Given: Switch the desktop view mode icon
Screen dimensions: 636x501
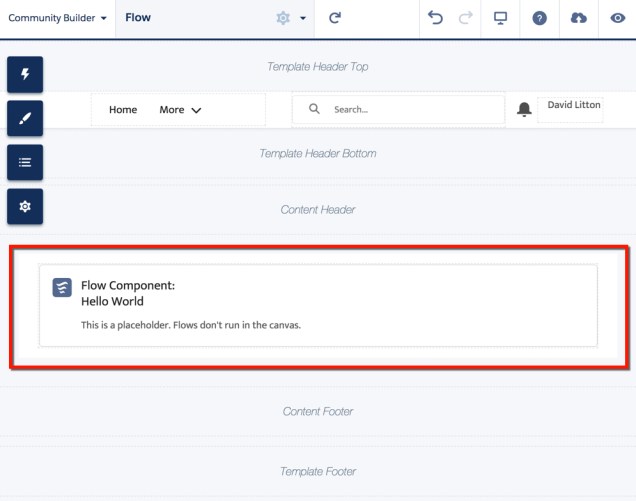Looking at the screenshot, I should click(501, 18).
